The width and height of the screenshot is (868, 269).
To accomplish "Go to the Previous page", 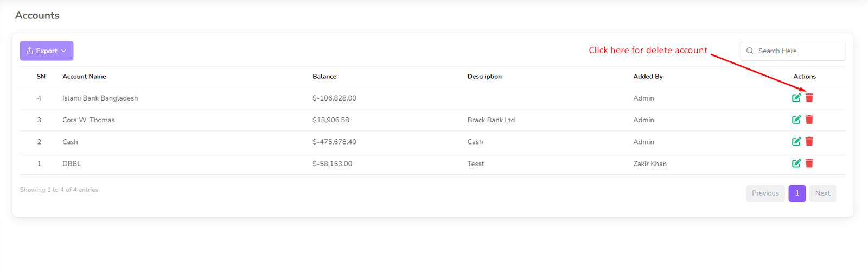I will [765, 193].
